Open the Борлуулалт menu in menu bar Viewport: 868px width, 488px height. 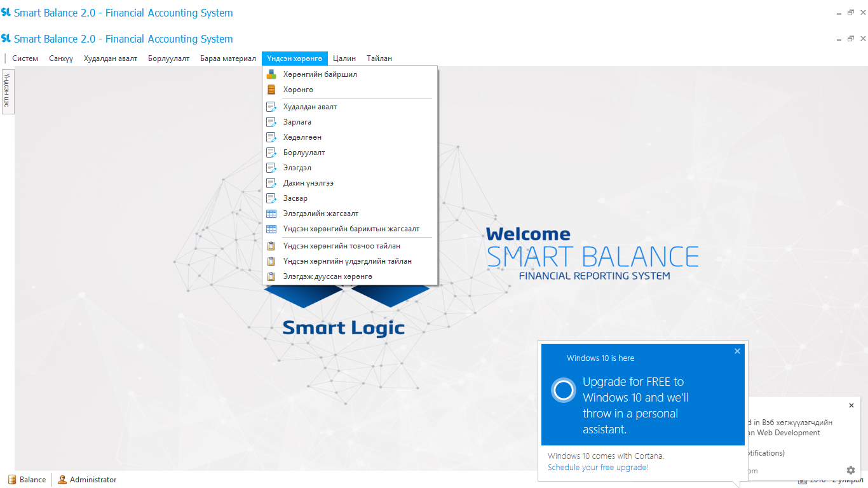pyautogui.click(x=169, y=58)
